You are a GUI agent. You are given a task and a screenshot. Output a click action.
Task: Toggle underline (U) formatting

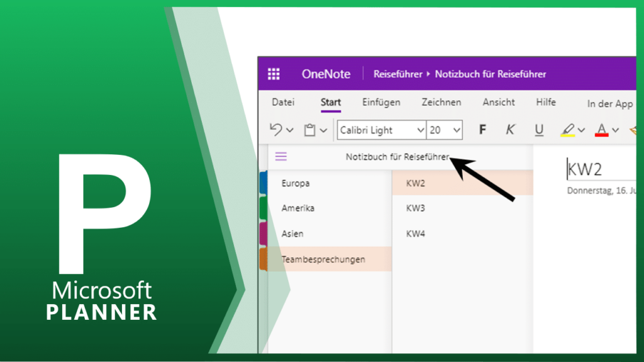click(x=539, y=130)
